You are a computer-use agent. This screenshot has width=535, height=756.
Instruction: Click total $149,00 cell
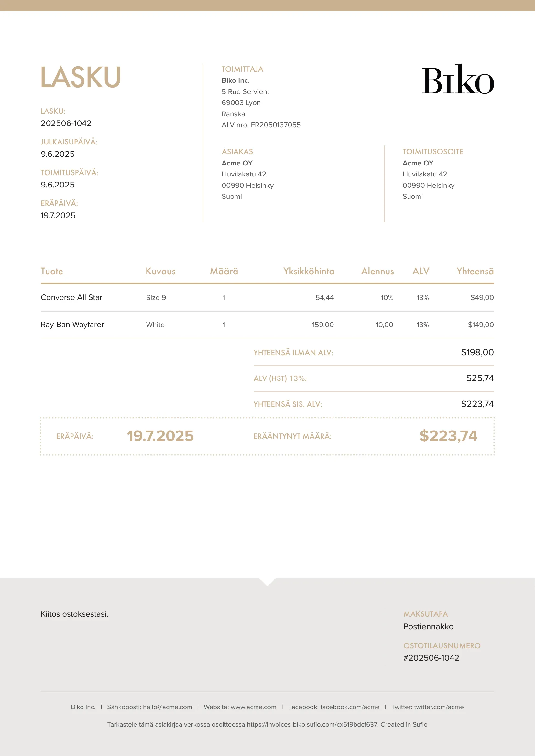481,325
